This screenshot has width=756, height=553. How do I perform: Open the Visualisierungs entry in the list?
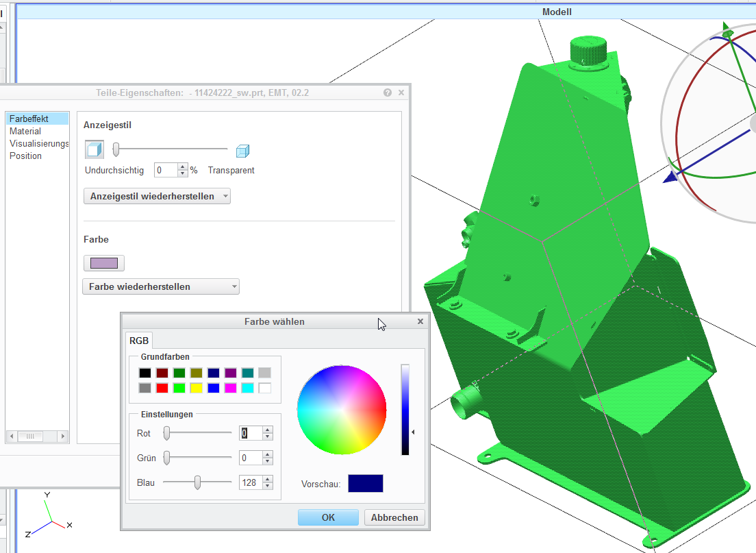pyautogui.click(x=37, y=144)
